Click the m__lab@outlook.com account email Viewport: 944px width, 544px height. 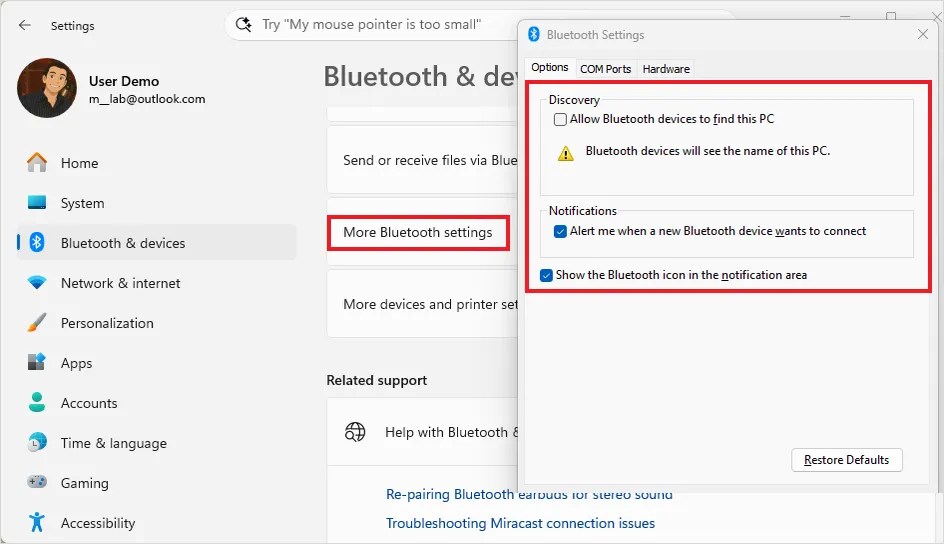[x=147, y=99]
